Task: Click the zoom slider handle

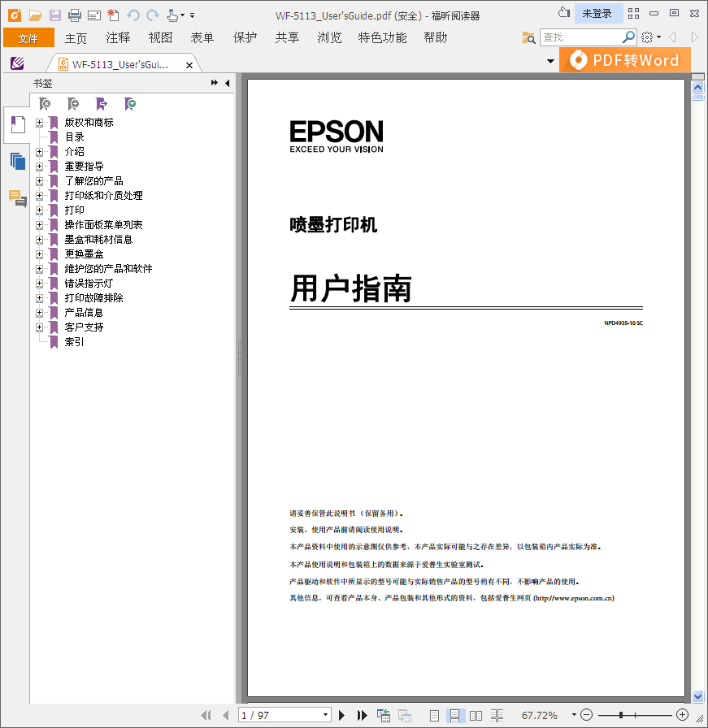Action: coord(621,715)
